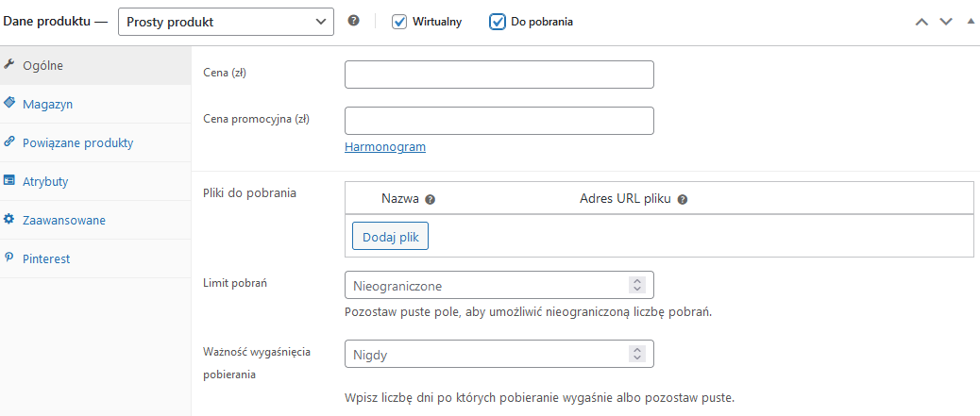Collapse the Dane produktu panel triangle
The image size is (980, 416).
(x=971, y=21)
